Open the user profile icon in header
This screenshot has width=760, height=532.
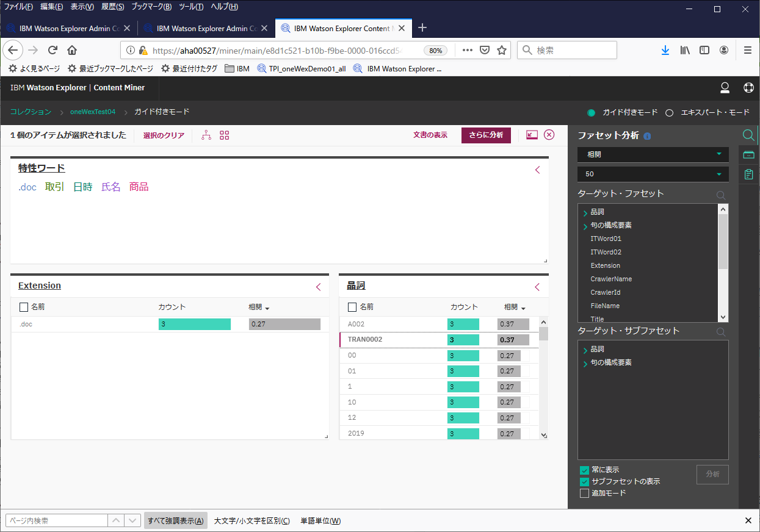[x=725, y=88]
